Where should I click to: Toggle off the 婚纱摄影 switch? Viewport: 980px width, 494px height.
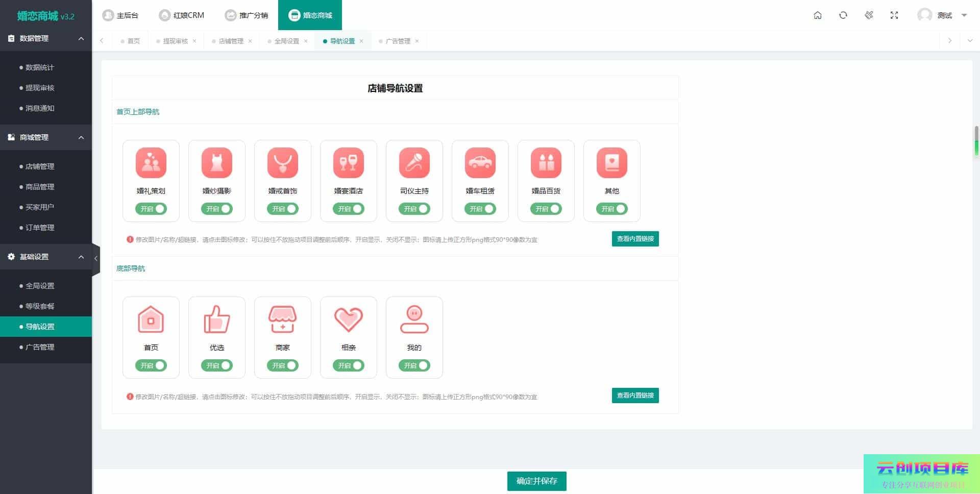click(217, 209)
